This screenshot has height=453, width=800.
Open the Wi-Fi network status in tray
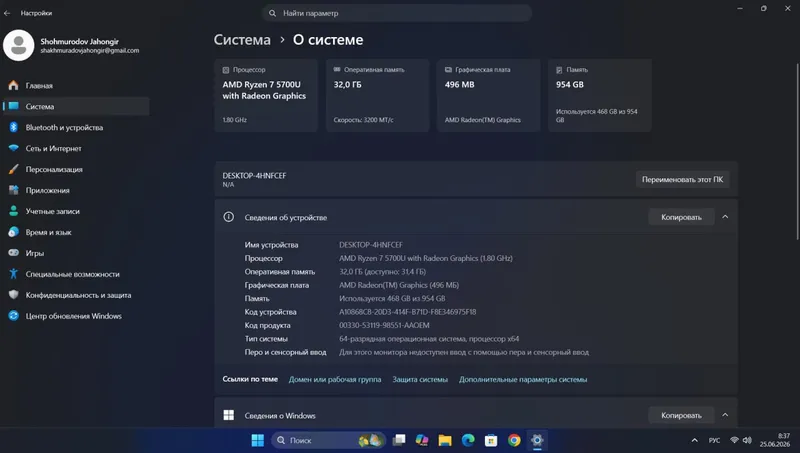coord(734,440)
